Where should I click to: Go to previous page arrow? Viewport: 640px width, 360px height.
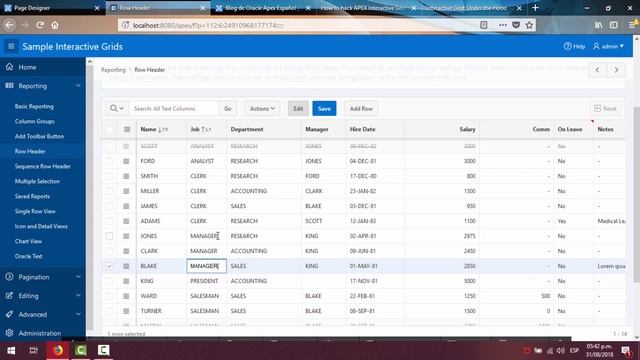pos(598,70)
